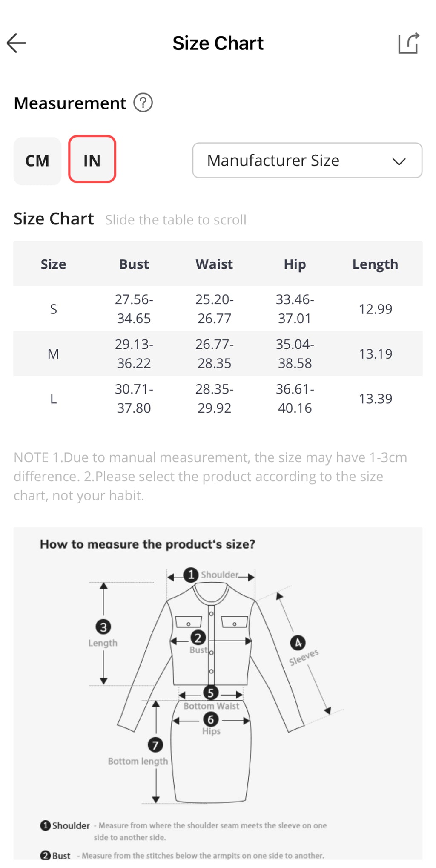Image resolution: width=436 pixels, height=868 pixels.
Task: Select the size M row label
Action: point(53,354)
